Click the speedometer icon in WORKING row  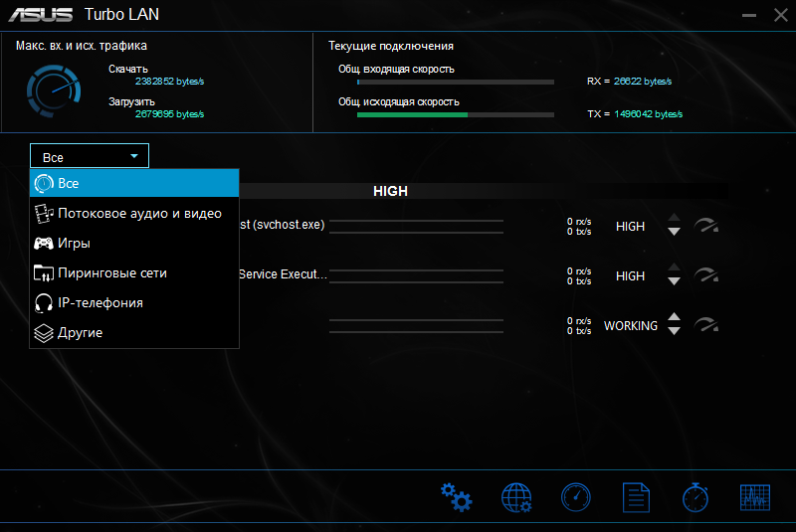[706, 324]
